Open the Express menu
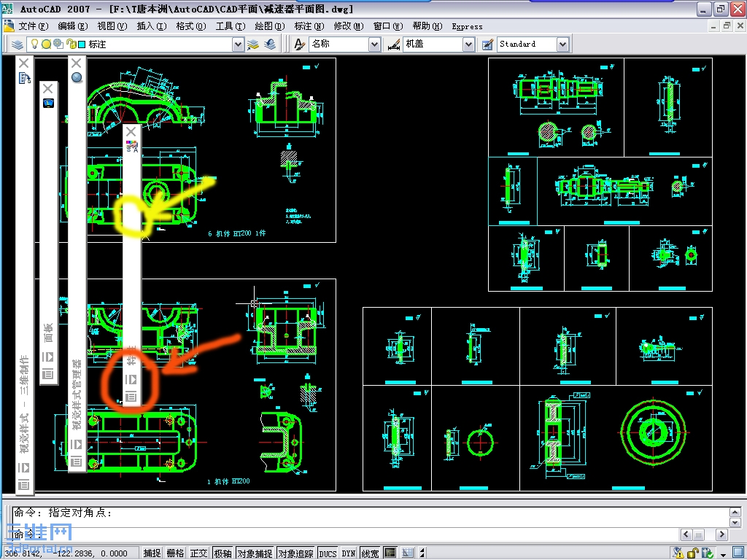Viewport: 747px width, 560px height. [x=467, y=27]
